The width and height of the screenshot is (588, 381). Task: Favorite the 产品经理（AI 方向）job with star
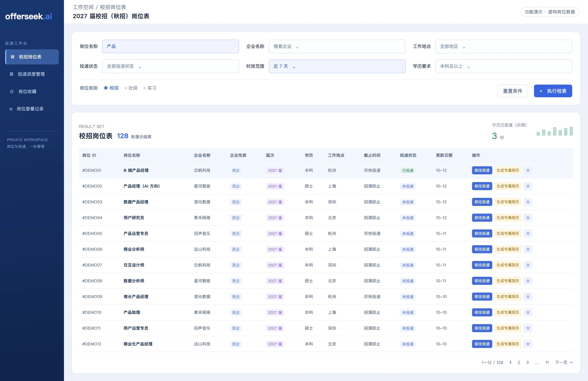coord(528,186)
